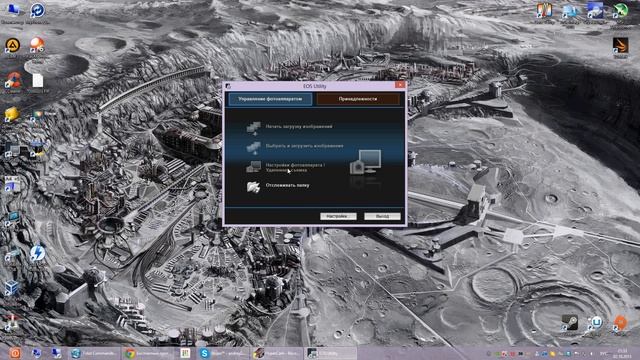Click the EOS Utility title bar icon
Screen dimensions: 640x360
[x=228, y=86]
